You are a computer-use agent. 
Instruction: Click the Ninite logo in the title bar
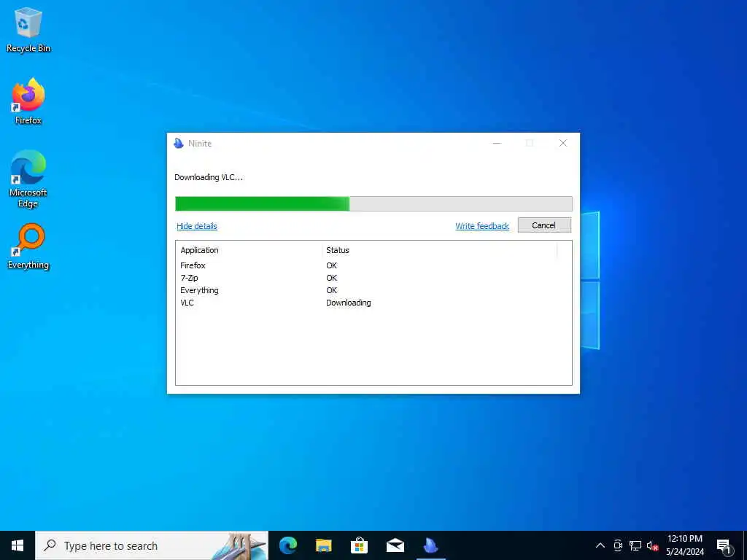pos(179,144)
